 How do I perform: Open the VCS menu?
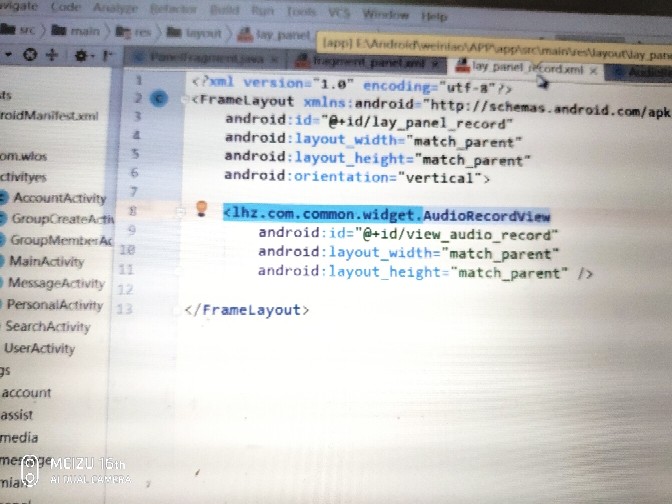tap(339, 13)
